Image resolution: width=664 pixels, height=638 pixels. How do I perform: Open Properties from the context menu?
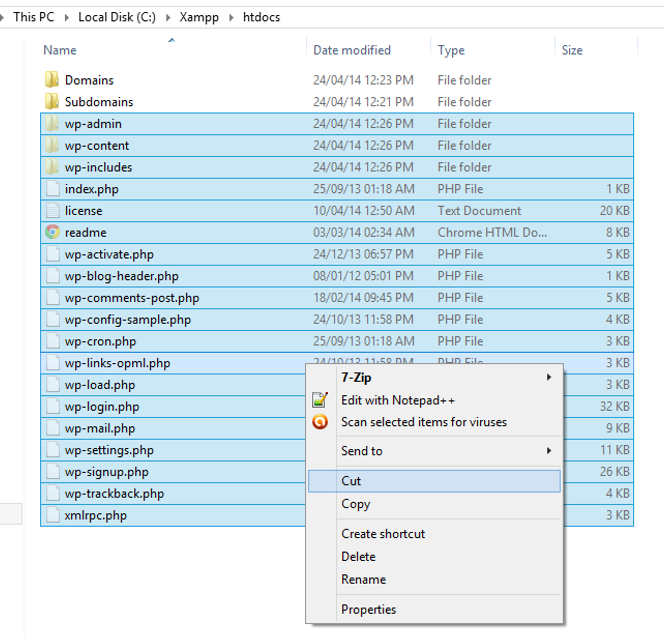(434, 609)
